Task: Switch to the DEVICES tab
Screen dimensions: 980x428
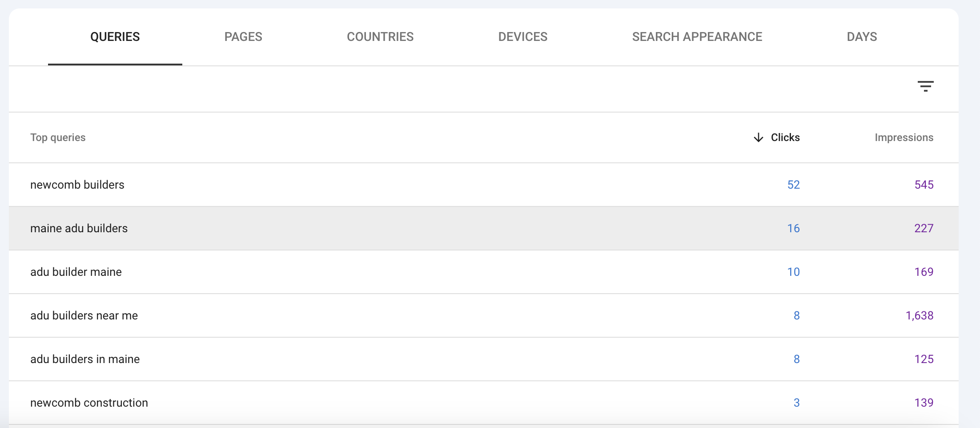Action: point(522,37)
